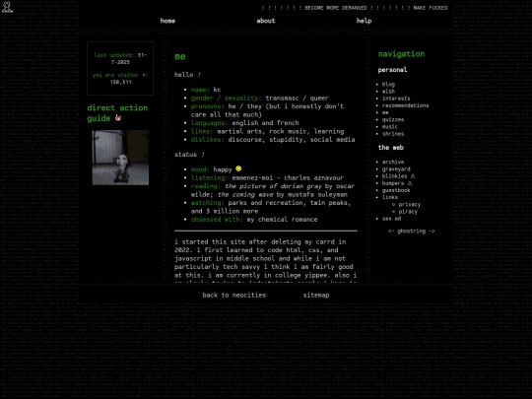Click the 'status !' subheading
This screenshot has width=532, height=399.
[189, 155]
